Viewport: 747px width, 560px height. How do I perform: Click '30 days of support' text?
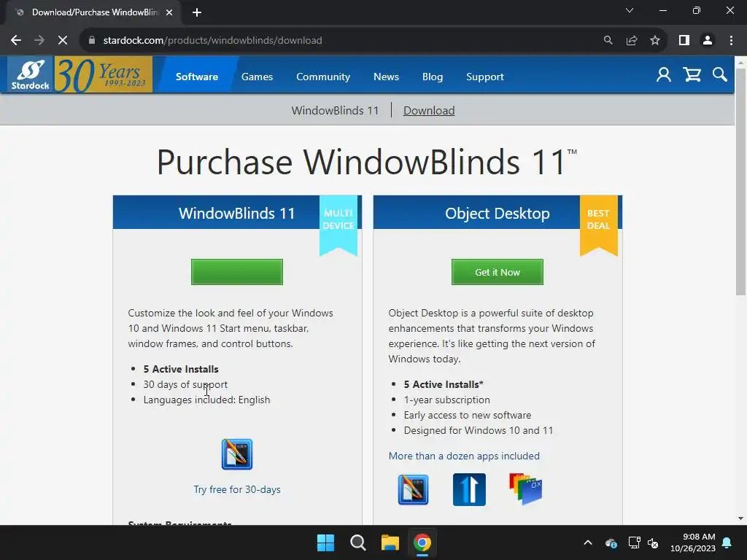pyautogui.click(x=185, y=384)
